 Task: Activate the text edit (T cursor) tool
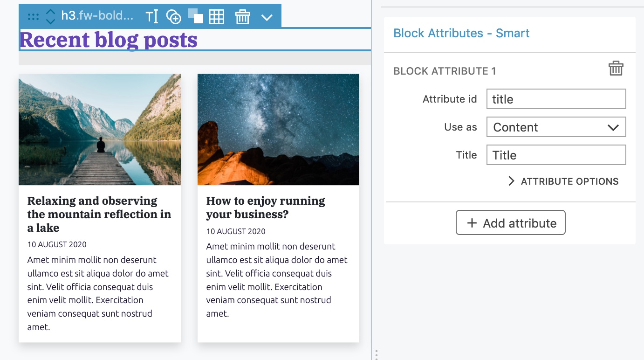pos(152,17)
